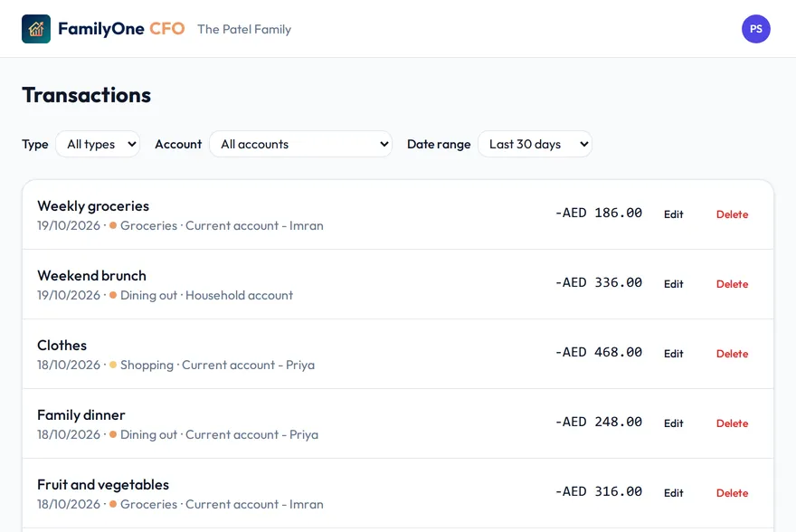This screenshot has height=532, width=796.
Task: Click The Patel Family label
Action: point(244,30)
